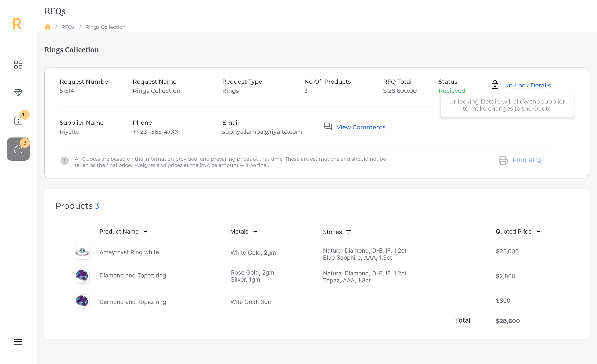Open Metals column filter
The height and width of the screenshot is (364, 597).
(x=255, y=232)
